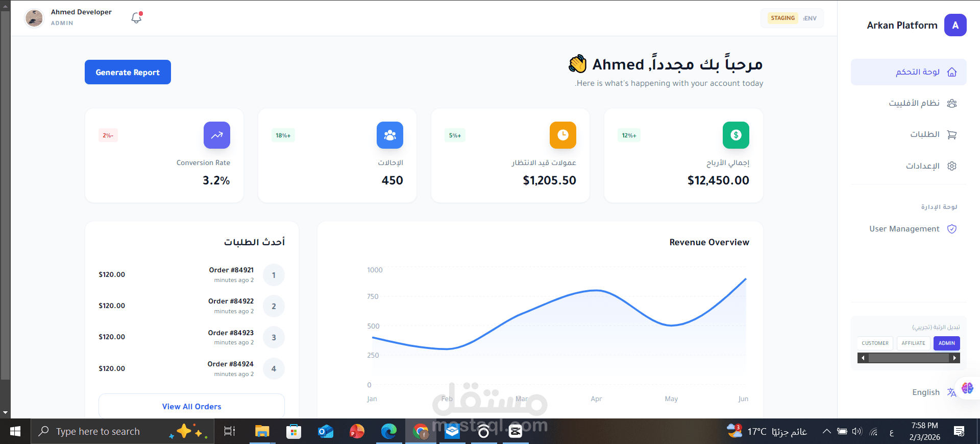Open the orders menu item الطلبات
This screenshot has height=444, width=980.
click(909, 135)
